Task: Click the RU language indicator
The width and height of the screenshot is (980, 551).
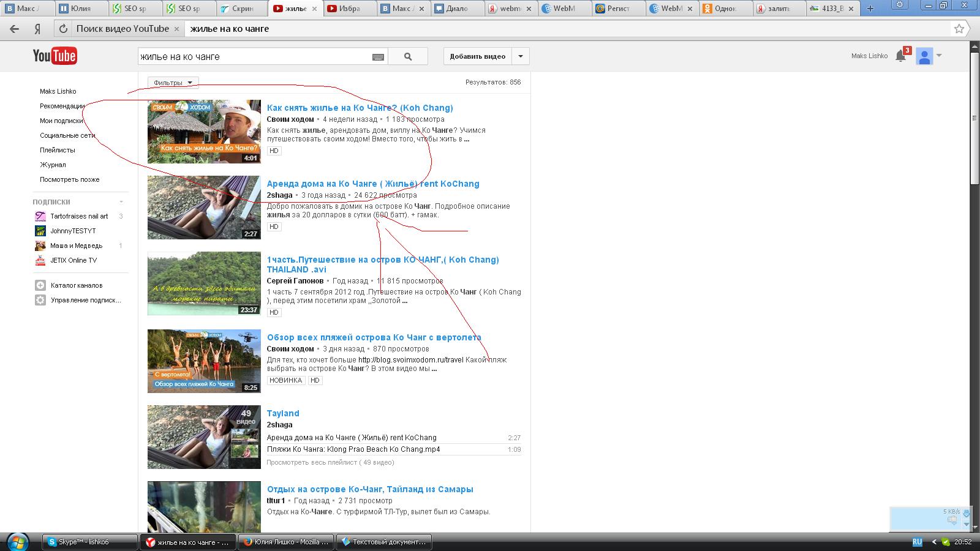Action: point(918,542)
